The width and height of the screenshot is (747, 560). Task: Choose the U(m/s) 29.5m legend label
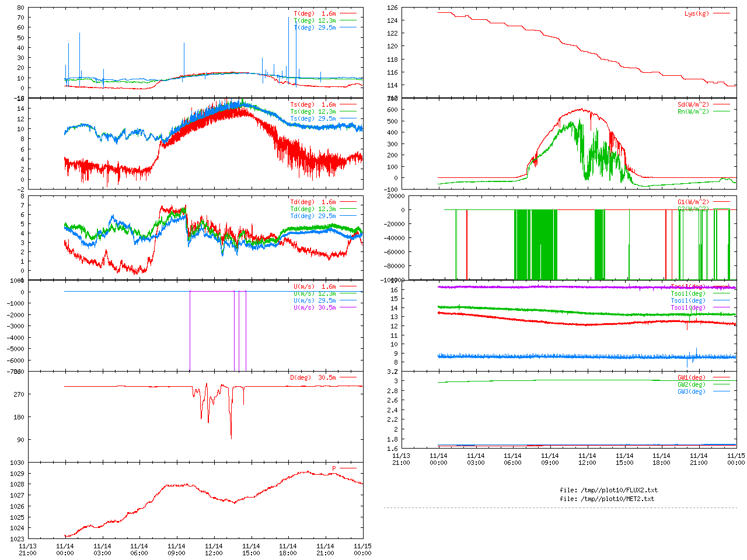click(315, 300)
